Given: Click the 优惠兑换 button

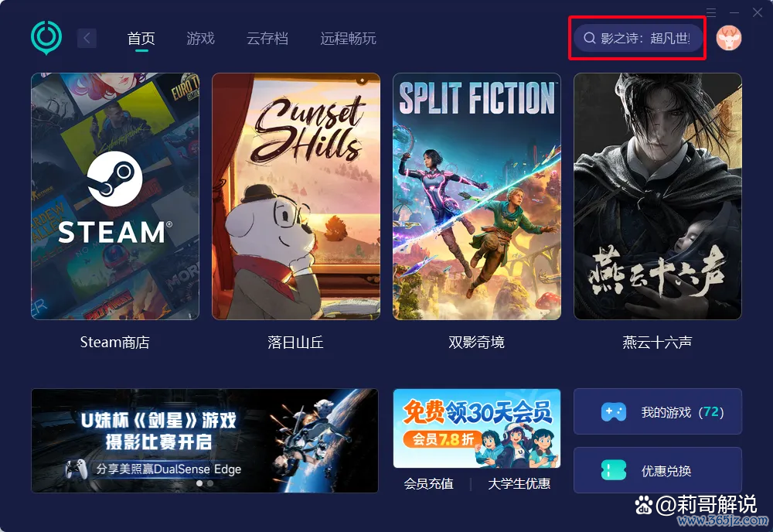Looking at the screenshot, I should tap(658, 470).
